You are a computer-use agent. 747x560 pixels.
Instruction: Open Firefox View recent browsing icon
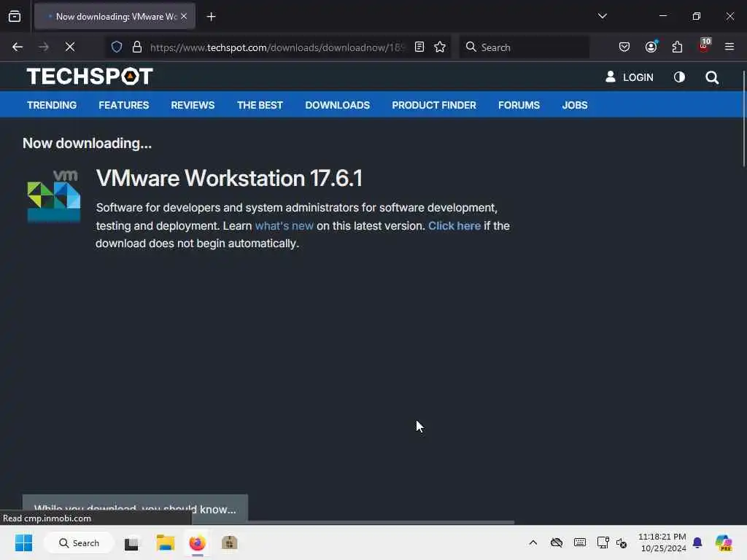click(x=15, y=17)
